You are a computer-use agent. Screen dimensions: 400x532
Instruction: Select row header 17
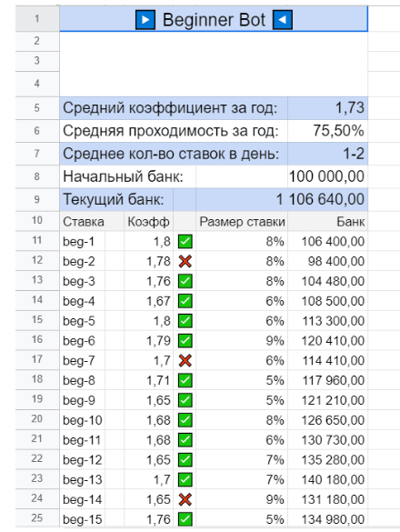tap(37, 360)
